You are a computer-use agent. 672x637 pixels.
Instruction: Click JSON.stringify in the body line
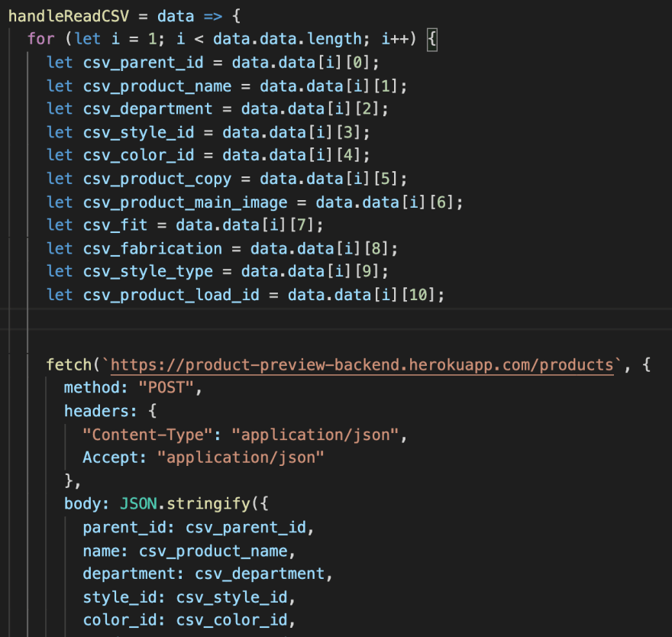[x=185, y=503]
